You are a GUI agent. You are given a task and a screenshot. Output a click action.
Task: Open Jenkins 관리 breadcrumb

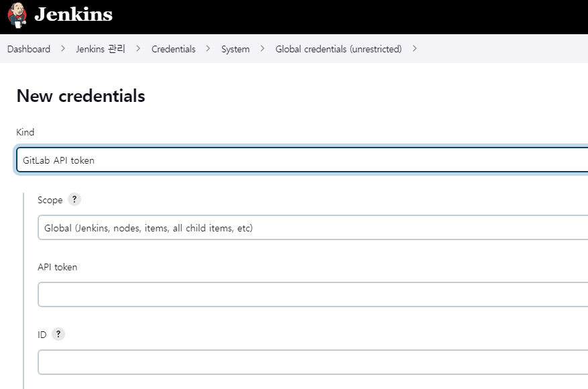101,49
